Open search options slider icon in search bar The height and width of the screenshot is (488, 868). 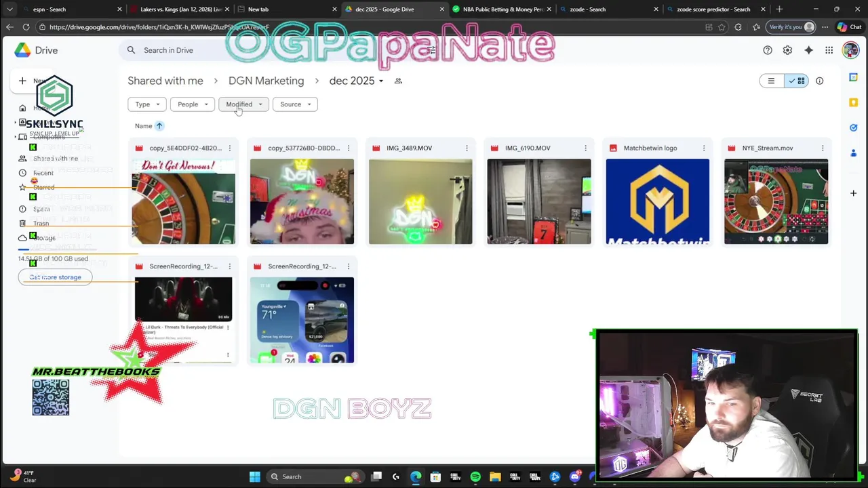432,50
